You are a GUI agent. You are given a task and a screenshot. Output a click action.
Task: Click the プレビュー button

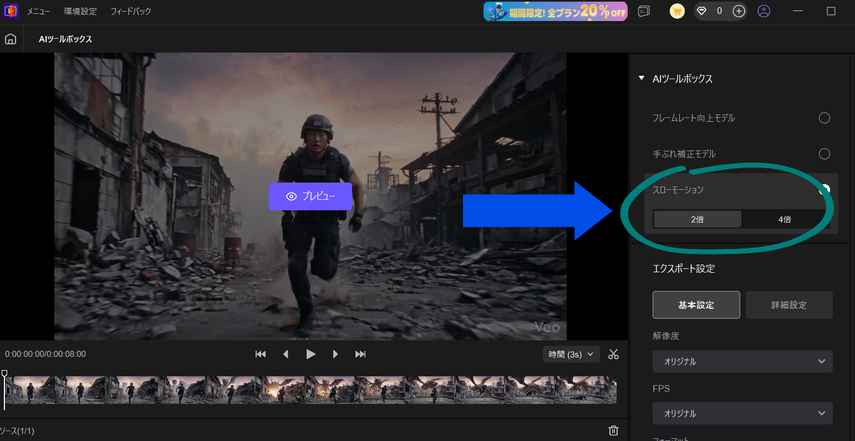click(x=310, y=196)
